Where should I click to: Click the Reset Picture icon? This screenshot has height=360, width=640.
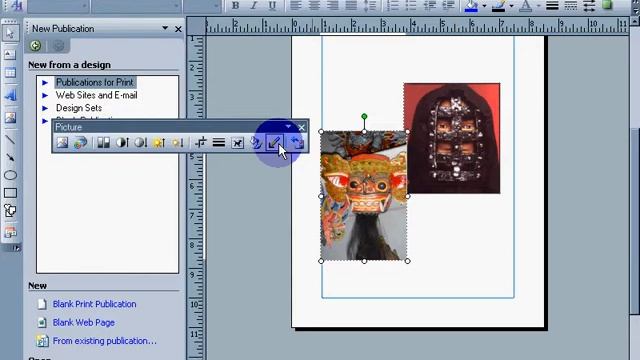pos(297,142)
